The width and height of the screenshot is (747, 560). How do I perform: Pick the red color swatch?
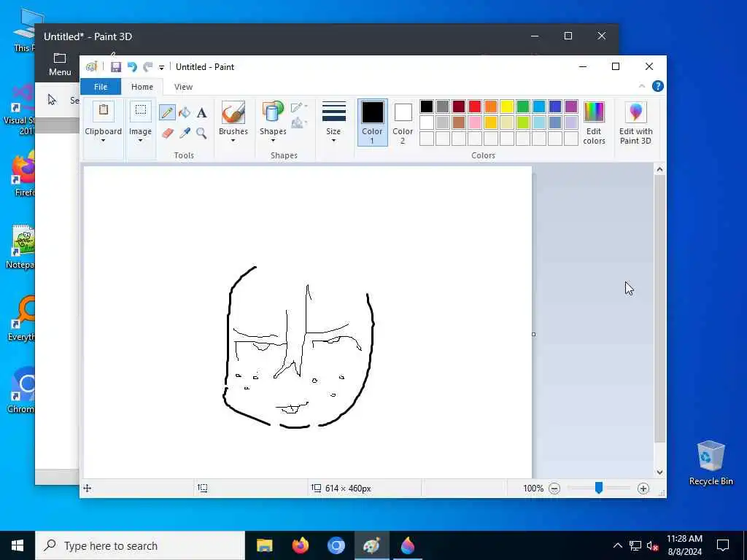click(475, 106)
